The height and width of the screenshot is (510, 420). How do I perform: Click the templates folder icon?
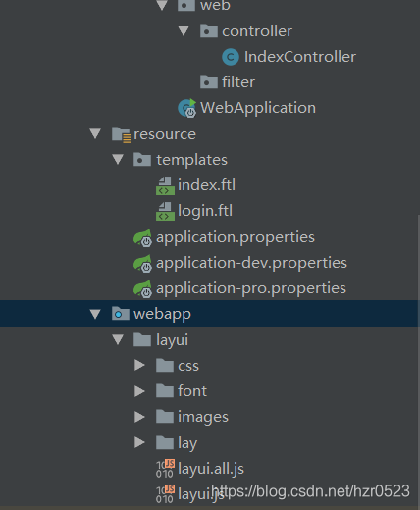[142, 160]
